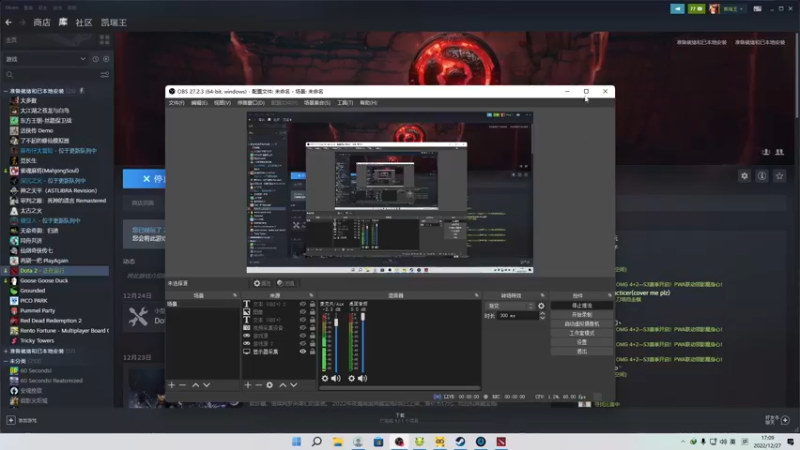Lock the display capture source
The width and height of the screenshot is (800, 450).
[312, 352]
